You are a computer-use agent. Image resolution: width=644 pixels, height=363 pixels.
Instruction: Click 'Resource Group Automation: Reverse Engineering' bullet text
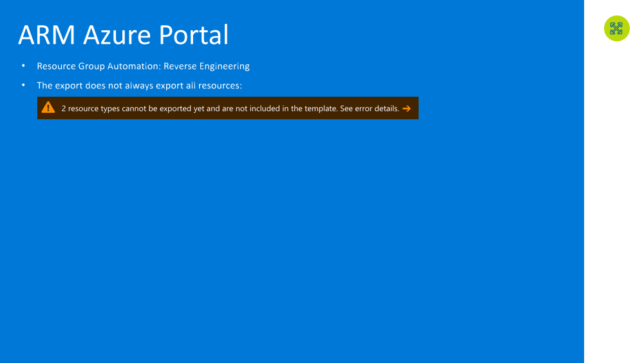point(144,66)
